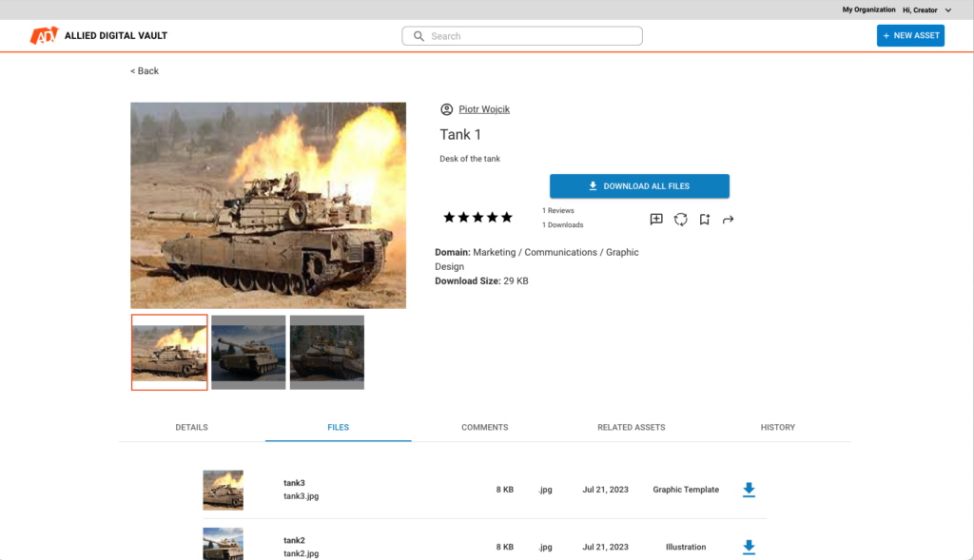The height and width of the screenshot is (560, 974).
Task: Download the tank3.jpg file
Action: point(749,490)
